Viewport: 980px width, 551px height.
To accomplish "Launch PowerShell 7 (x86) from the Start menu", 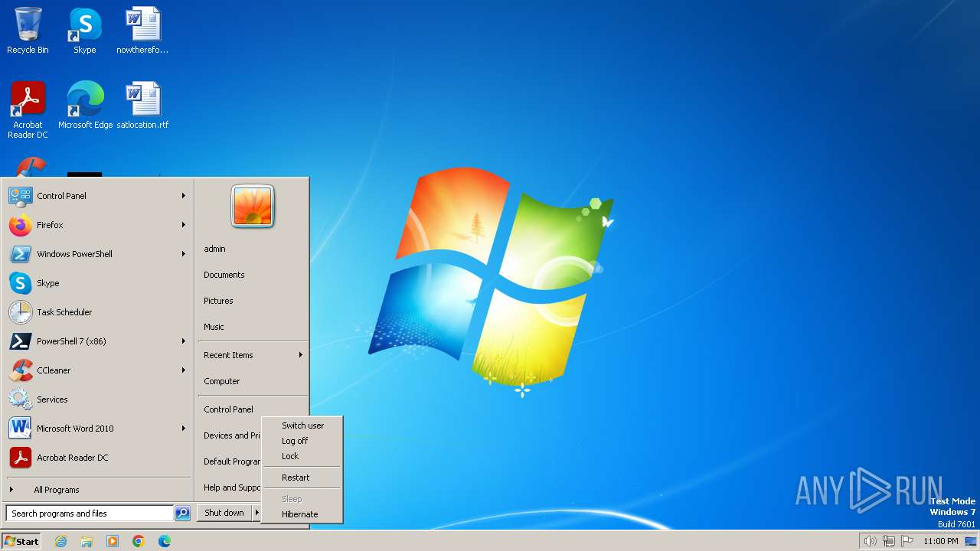I will point(98,341).
